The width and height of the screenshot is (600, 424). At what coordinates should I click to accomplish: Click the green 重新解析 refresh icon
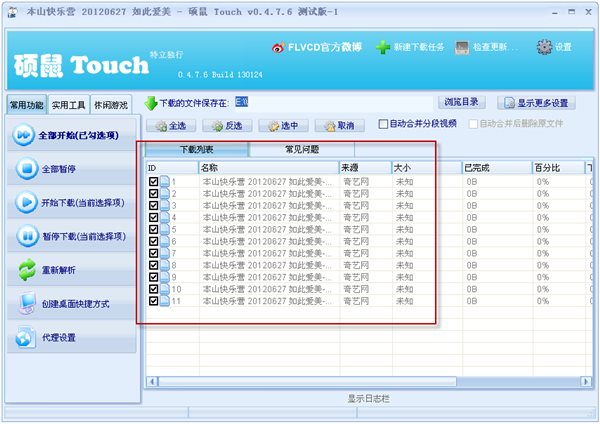[x=27, y=270]
